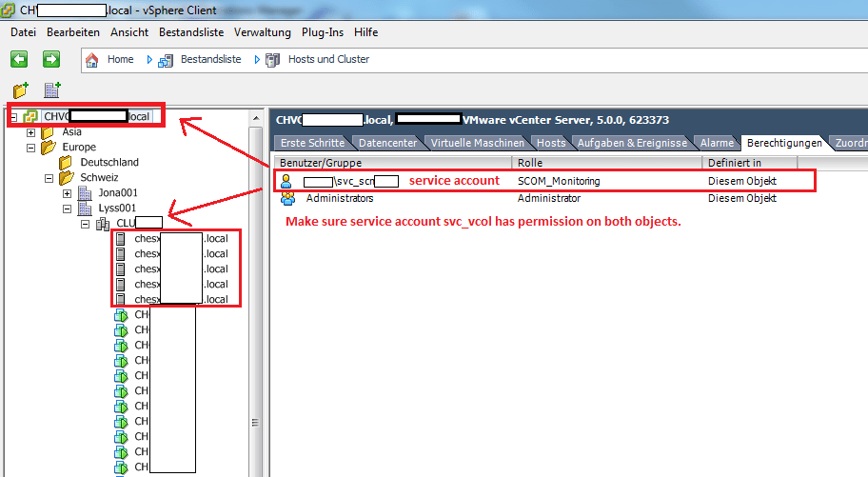Viewport: 868px width, 477px height.
Task: Open the Verwaltung menu
Action: 263,32
